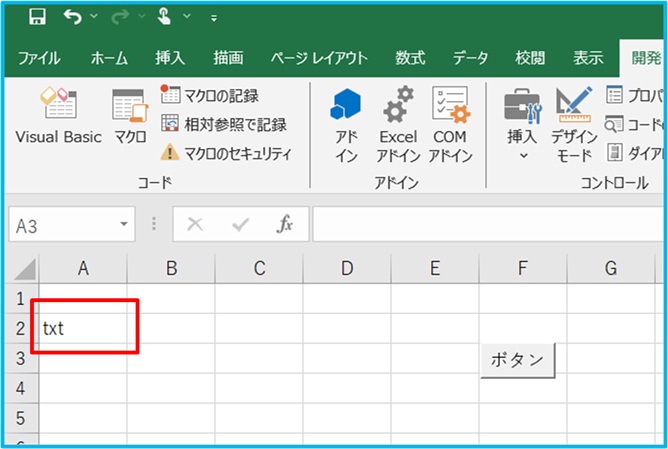Click the Insert Function fx button
668x449 pixels.
point(285,225)
